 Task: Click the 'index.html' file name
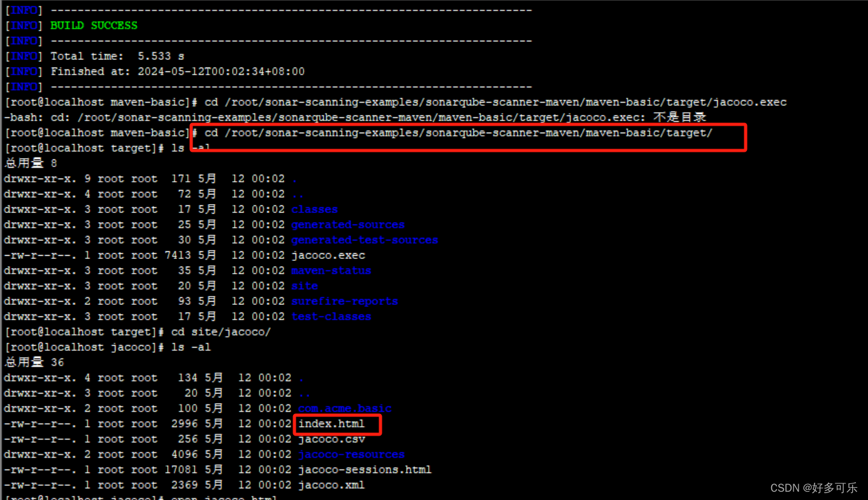[x=331, y=423]
